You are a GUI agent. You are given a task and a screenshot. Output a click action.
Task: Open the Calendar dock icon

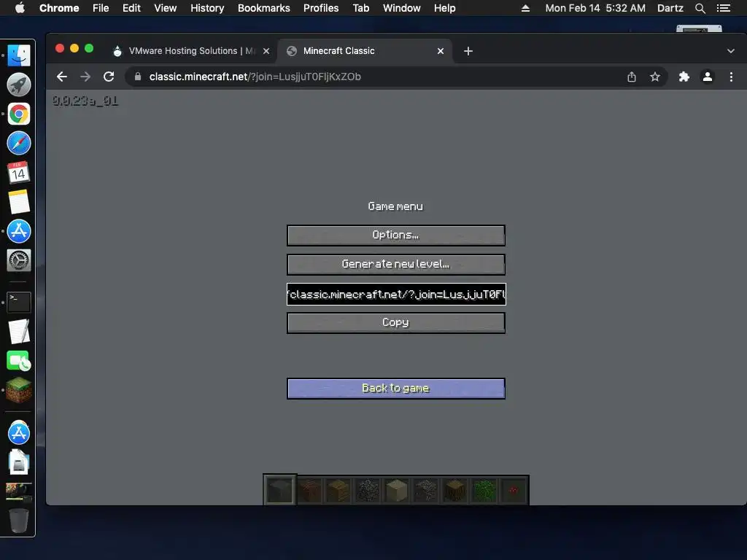18,172
